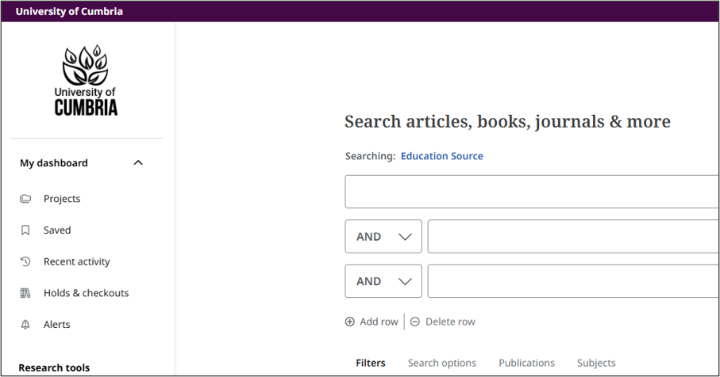Click the University of Cumbria leaf logo

click(x=86, y=80)
